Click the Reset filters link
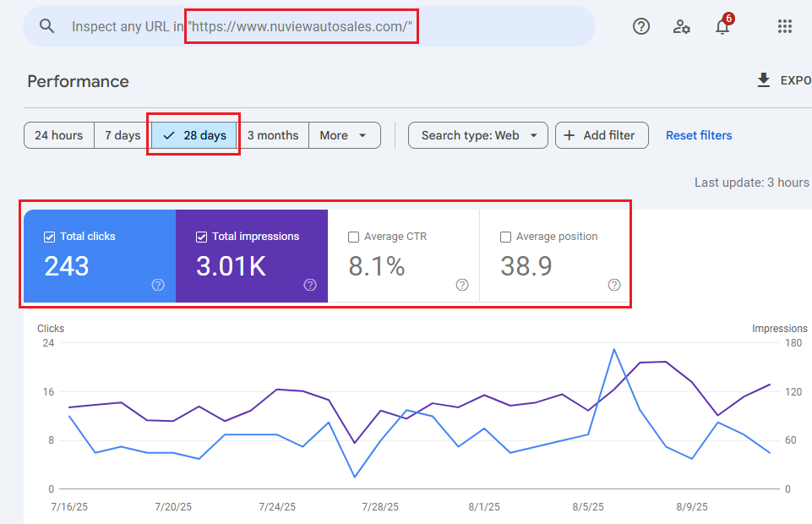The height and width of the screenshot is (524, 812). [699, 135]
